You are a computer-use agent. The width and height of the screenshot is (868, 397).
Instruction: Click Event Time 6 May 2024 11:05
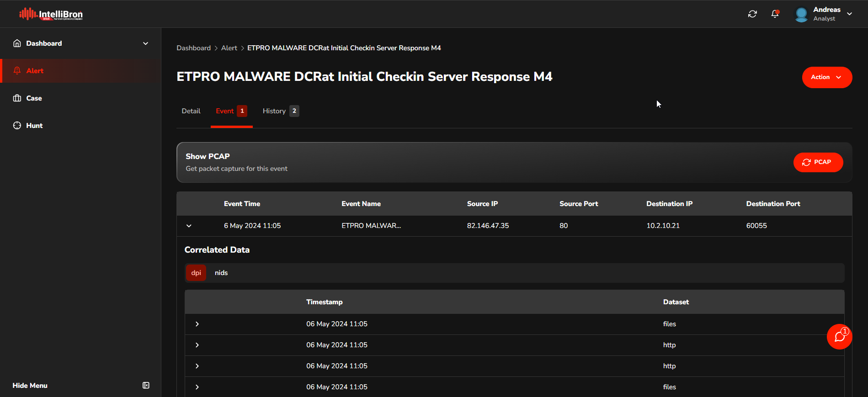pyautogui.click(x=252, y=226)
